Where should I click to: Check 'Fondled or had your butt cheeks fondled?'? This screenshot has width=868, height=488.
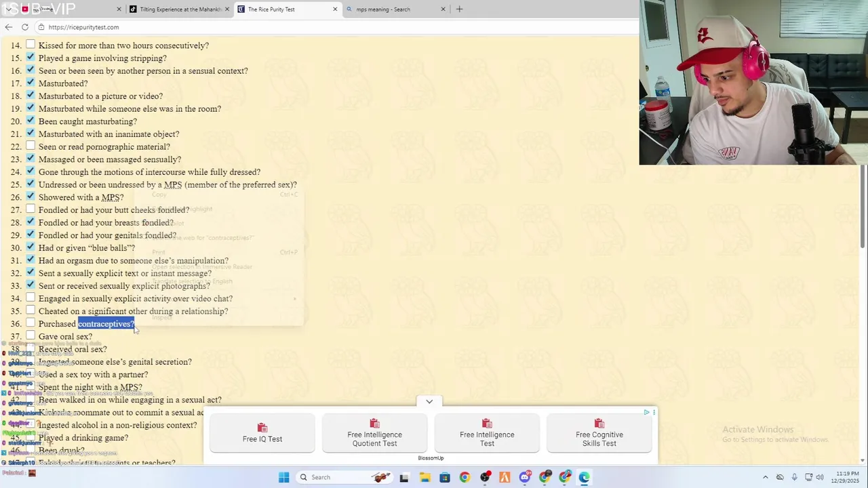(31, 209)
